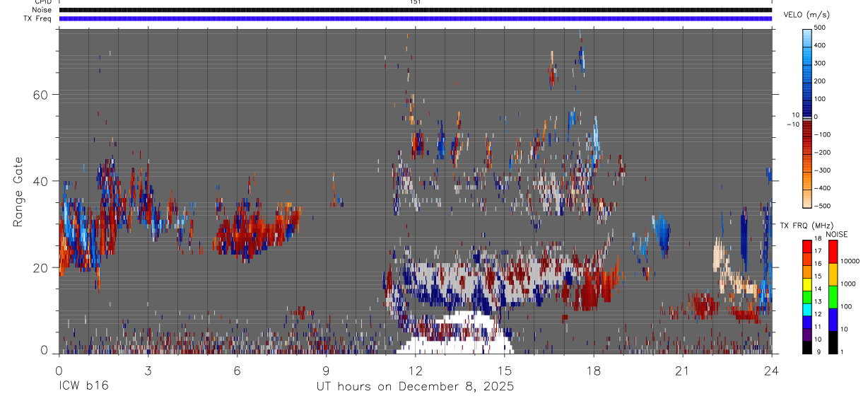The width and height of the screenshot is (868, 401).
Task: Select the 10000 tick on NOISE scale
Action: click(x=849, y=261)
